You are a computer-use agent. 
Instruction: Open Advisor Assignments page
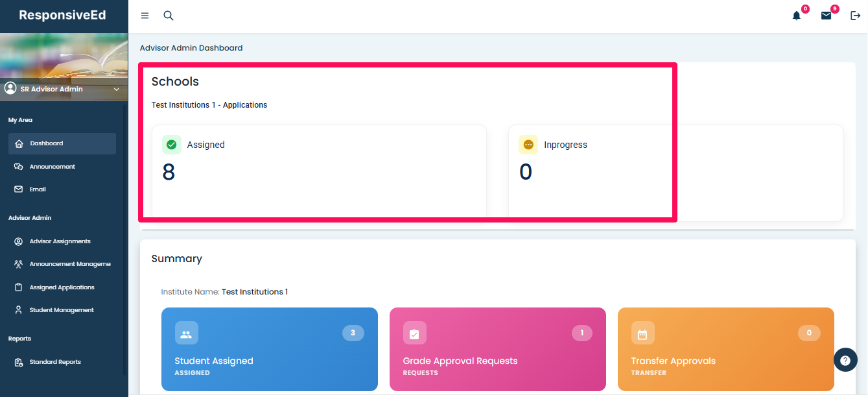click(x=60, y=241)
